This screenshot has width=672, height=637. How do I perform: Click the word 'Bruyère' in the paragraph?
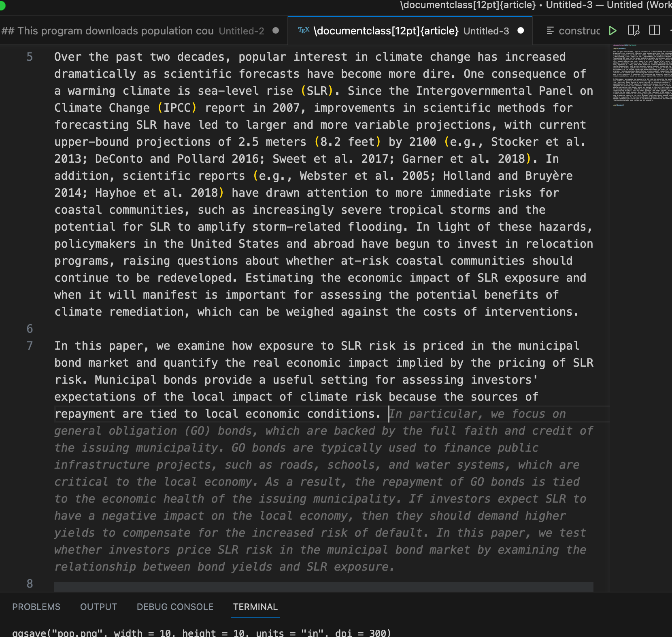549,176
